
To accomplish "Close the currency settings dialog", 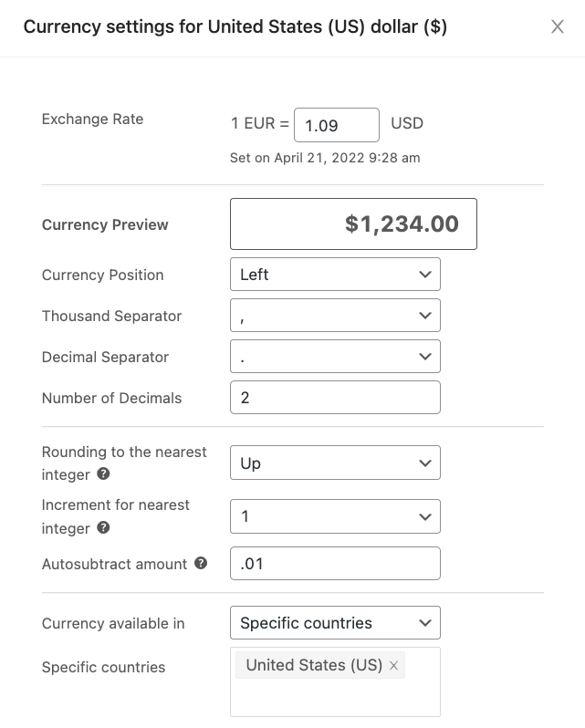I will 558,26.
